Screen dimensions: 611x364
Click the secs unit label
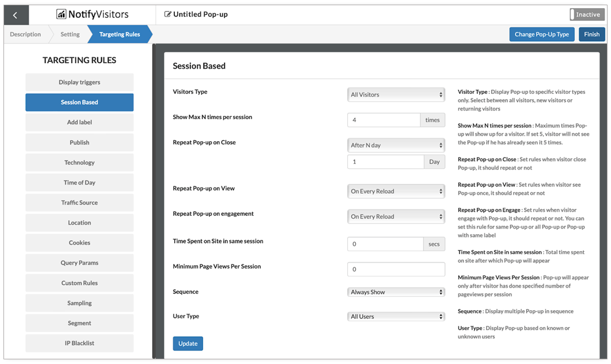coord(434,244)
